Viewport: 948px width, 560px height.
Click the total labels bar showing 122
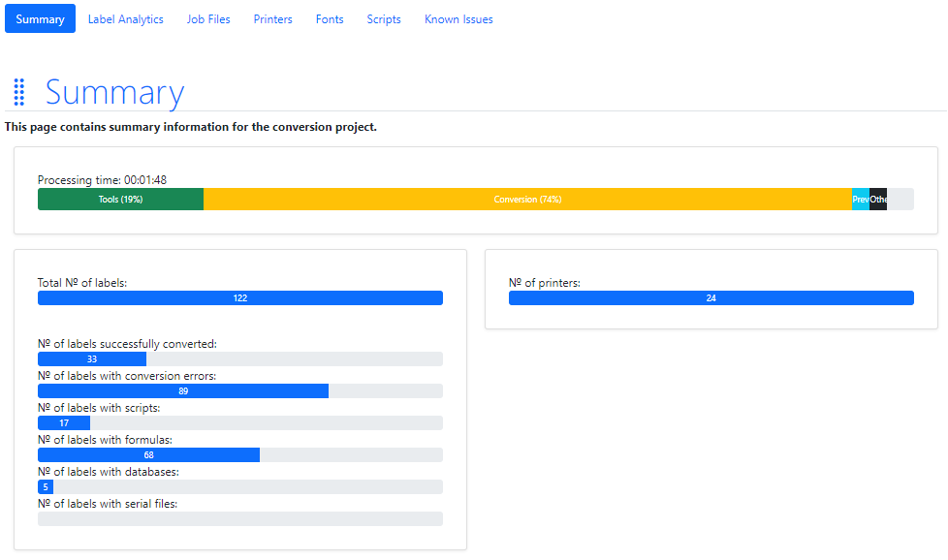tap(240, 298)
